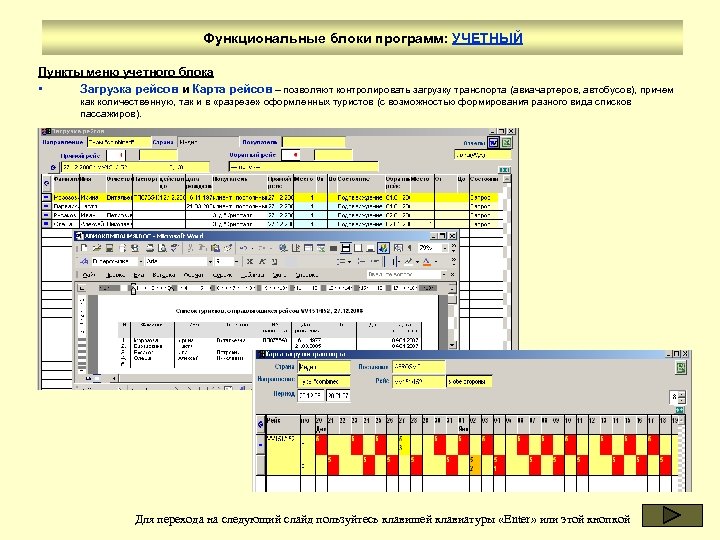
Task: Click the small green icon above the grid scrollbar
Action: tap(505, 170)
